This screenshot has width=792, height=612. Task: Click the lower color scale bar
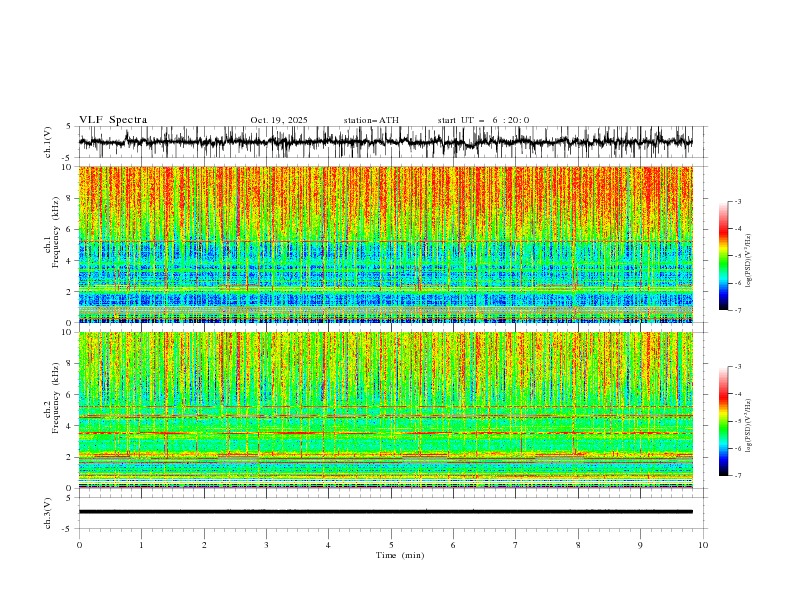tap(724, 421)
